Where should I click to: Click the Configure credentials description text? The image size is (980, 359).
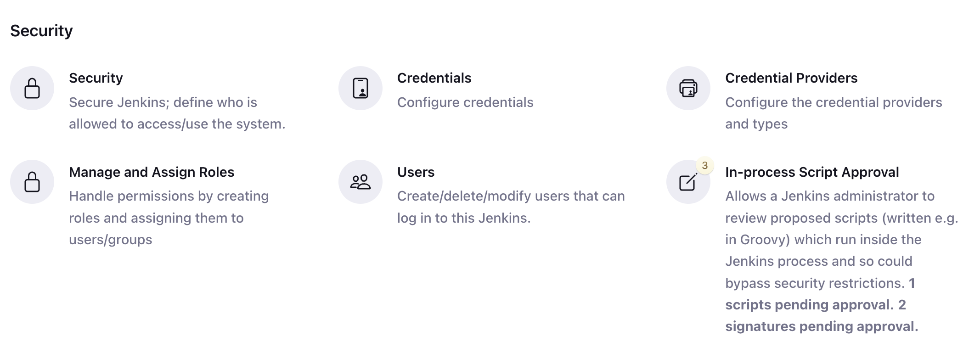coord(465,102)
